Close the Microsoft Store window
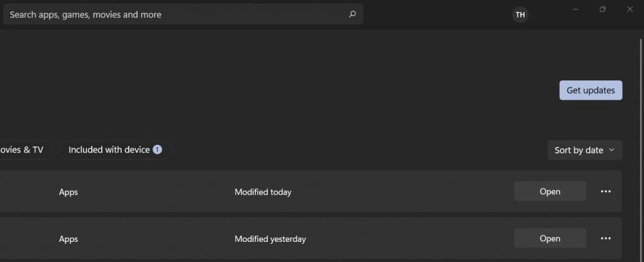 630,9
